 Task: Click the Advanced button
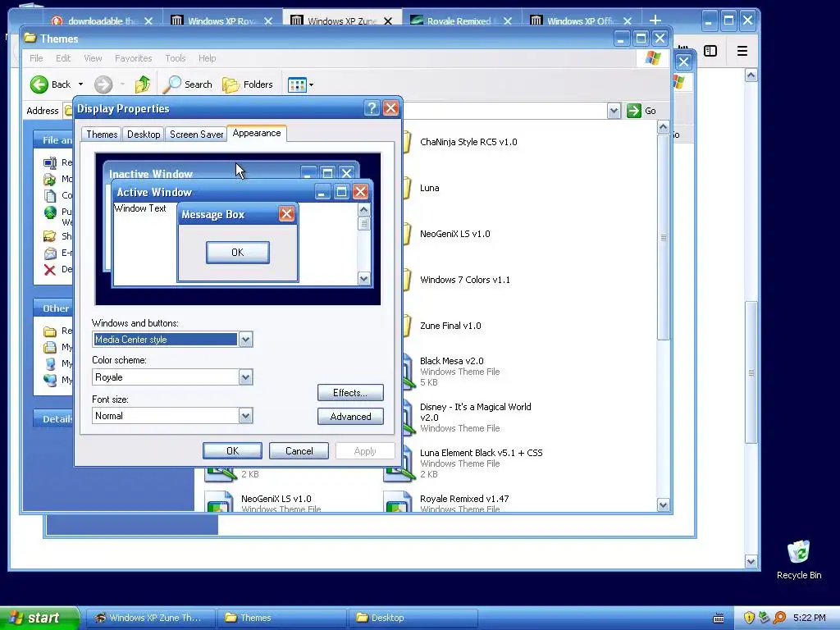click(350, 416)
